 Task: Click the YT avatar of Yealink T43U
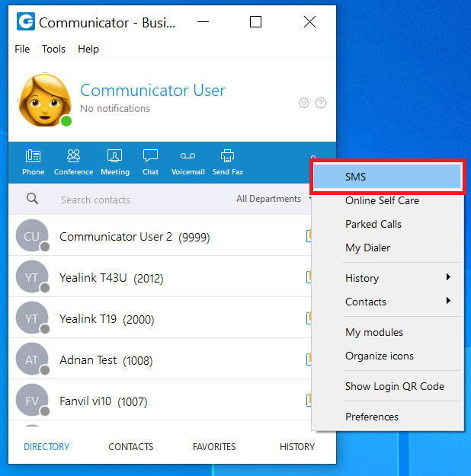(32, 276)
